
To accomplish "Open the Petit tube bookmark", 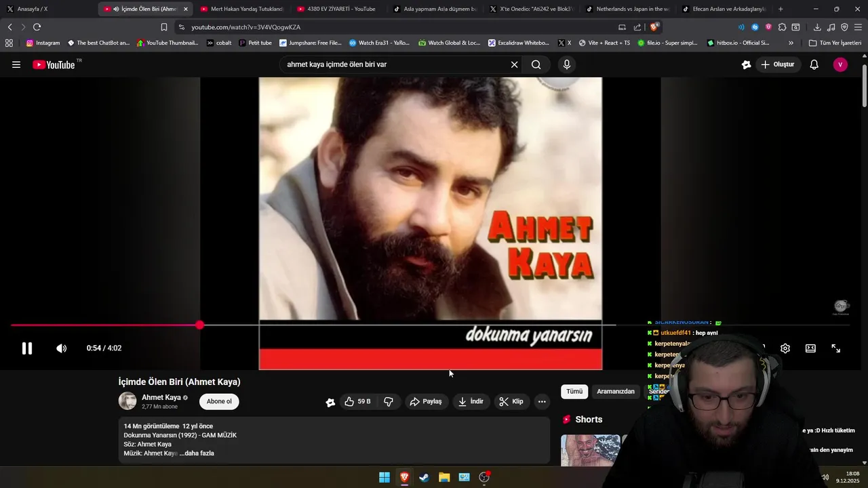I will coord(255,43).
